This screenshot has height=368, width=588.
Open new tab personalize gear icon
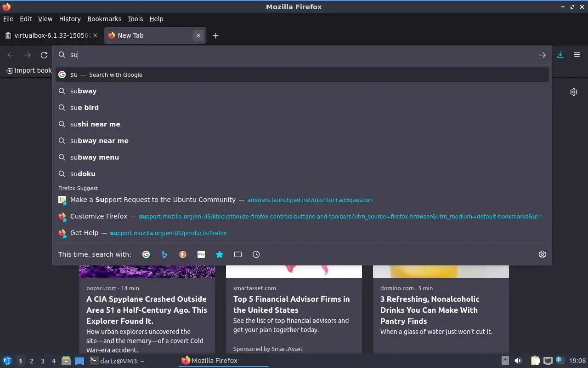[x=574, y=92]
